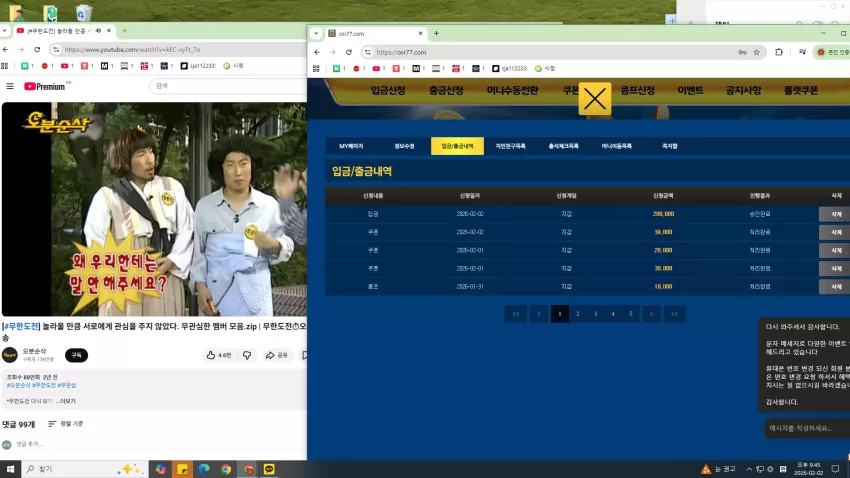Mute the YouTube tab audio icon
The height and width of the screenshot is (478, 850).
coord(98,31)
